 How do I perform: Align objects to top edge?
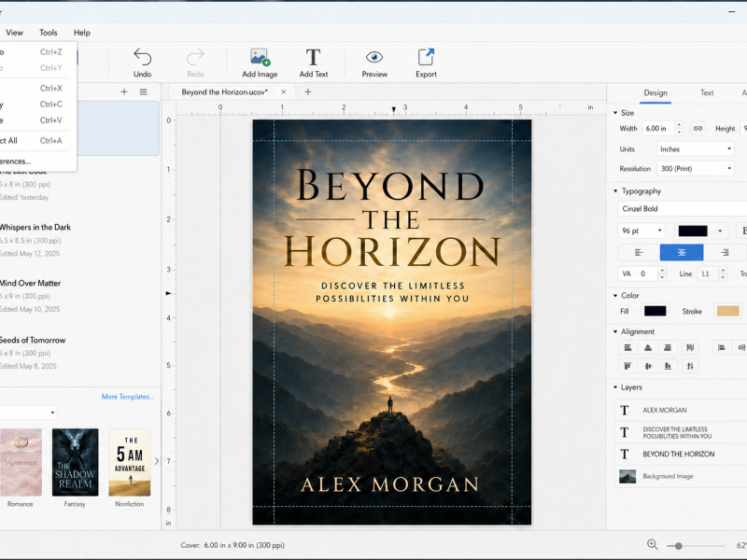(x=627, y=366)
